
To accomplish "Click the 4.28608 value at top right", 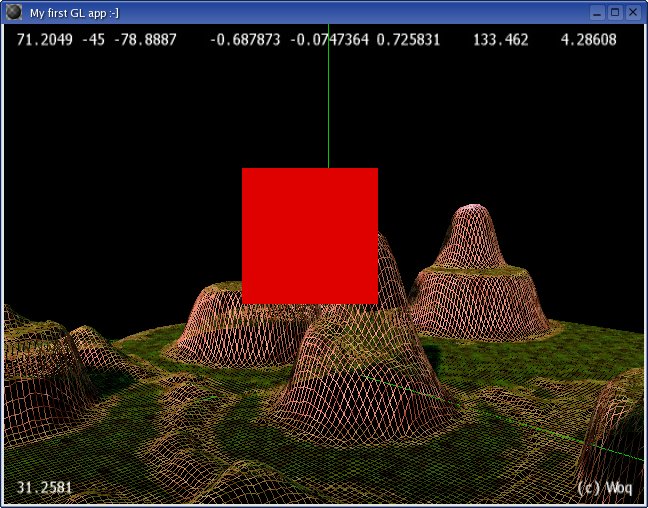I will [x=589, y=40].
